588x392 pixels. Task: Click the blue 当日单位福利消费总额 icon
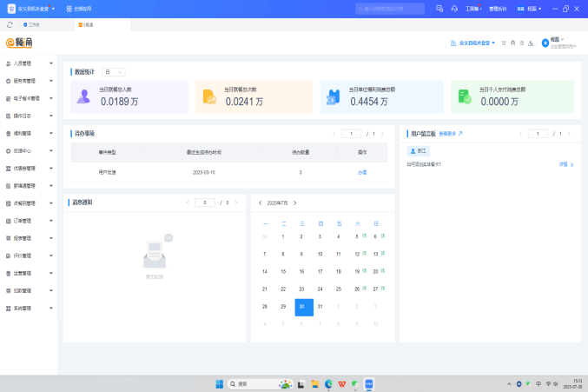[334, 97]
